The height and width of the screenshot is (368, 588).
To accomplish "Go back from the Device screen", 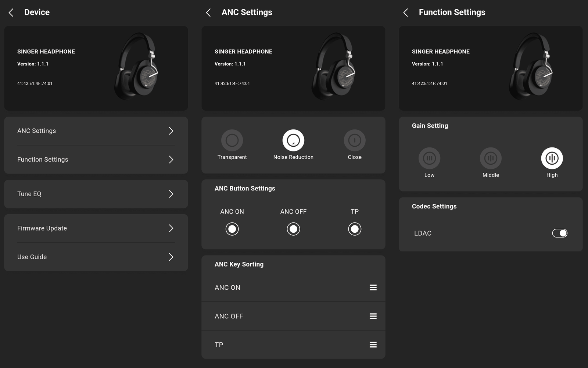I will [11, 12].
